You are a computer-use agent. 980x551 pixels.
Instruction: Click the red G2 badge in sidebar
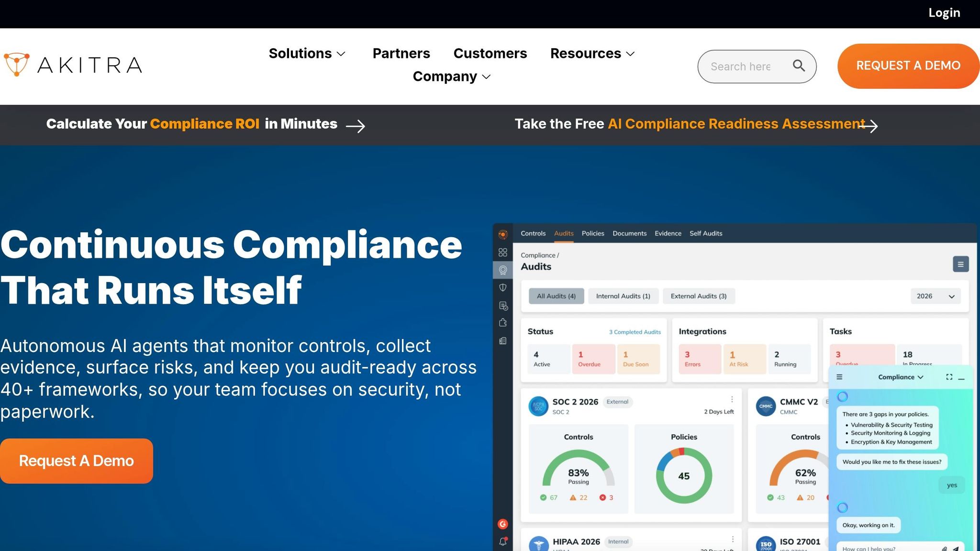point(502,524)
